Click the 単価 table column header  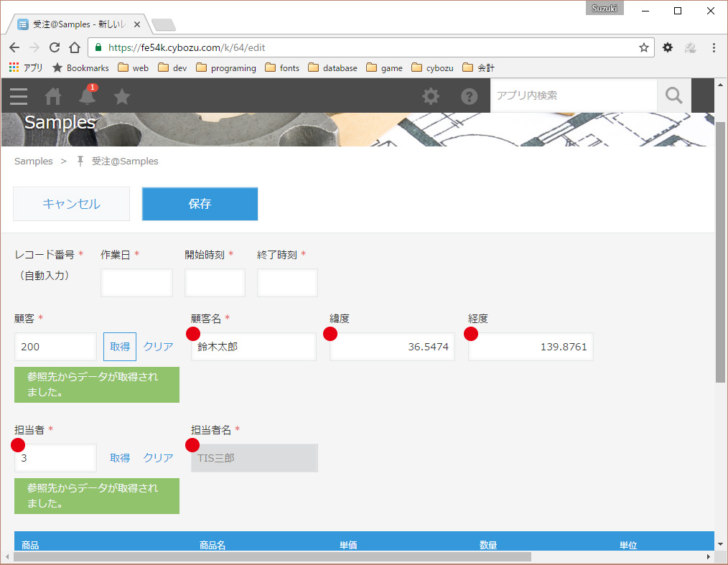pyautogui.click(x=348, y=545)
